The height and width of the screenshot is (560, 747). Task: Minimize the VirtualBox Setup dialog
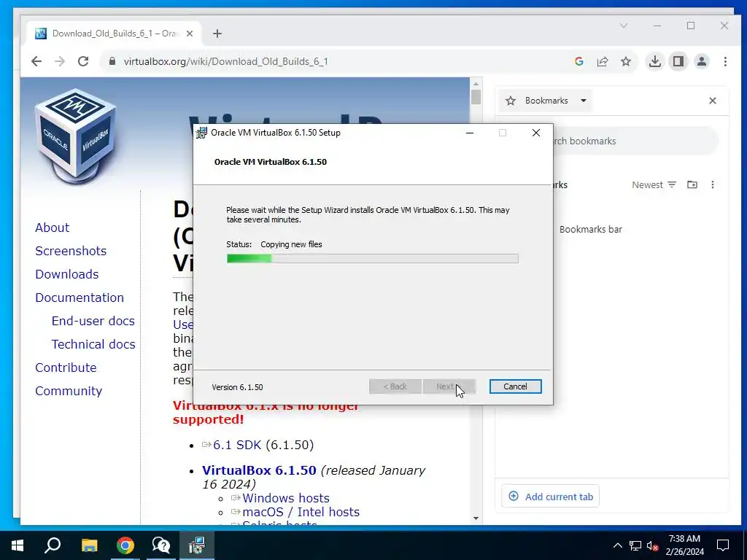point(470,133)
